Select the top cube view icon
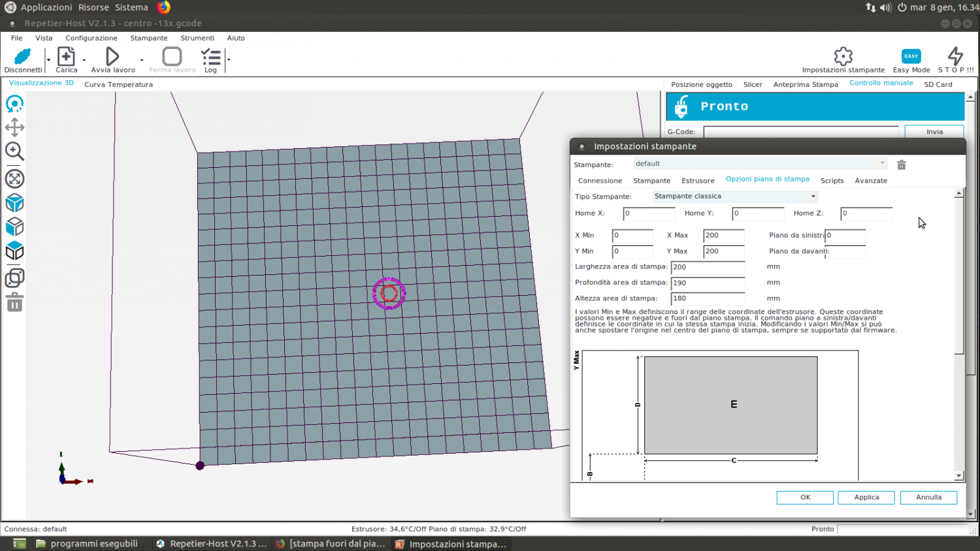The image size is (980, 551). (x=14, y=251)
